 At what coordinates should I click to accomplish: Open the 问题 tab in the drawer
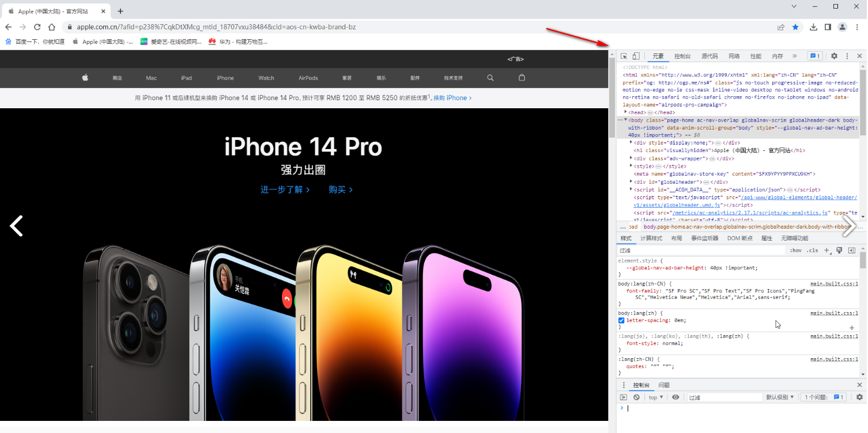[664, 385]
